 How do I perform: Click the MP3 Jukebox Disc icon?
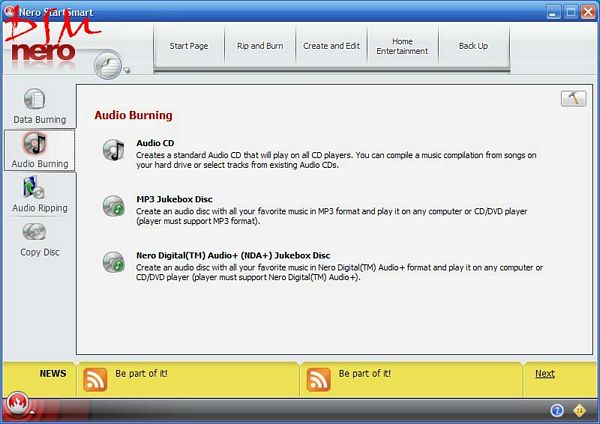pos(113,206)
